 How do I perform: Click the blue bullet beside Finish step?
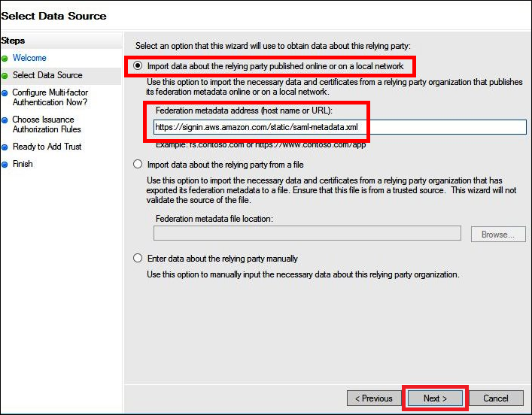pyautogui.click(x=5, y=165)
